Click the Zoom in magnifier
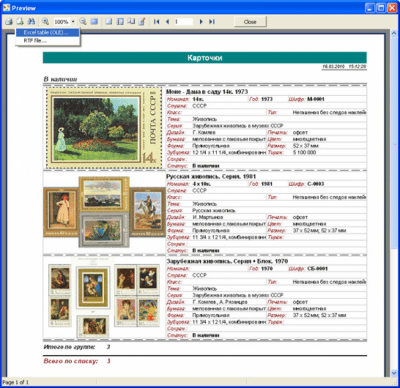This screenshot has width=400, height=388. pyautogui.click(x=45, y=22)
